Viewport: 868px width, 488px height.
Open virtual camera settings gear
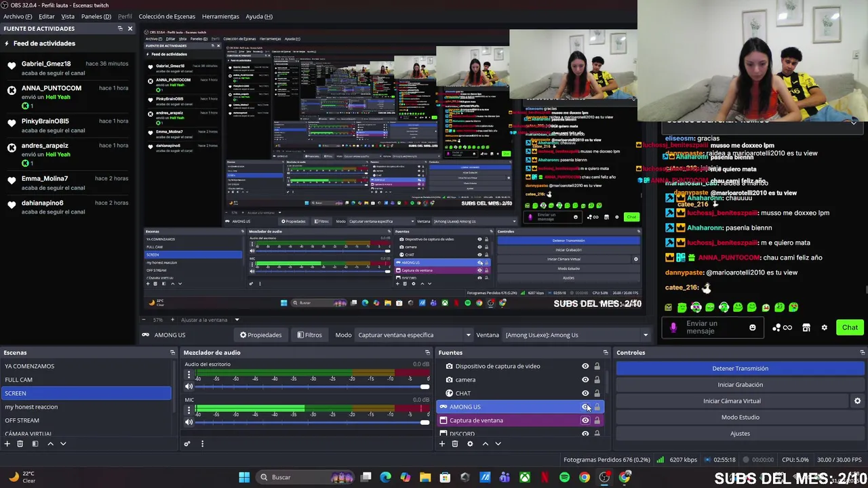click(857, 401)
